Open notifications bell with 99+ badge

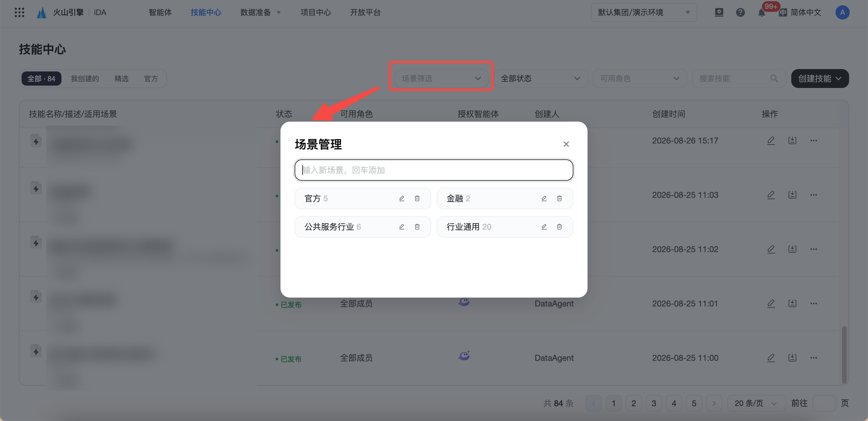[x=761, y=12]
